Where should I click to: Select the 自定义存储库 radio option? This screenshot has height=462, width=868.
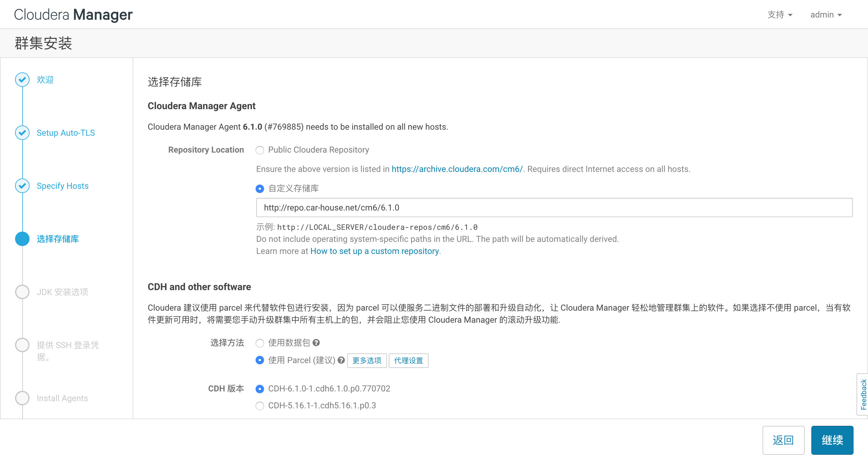pos(259,188)
